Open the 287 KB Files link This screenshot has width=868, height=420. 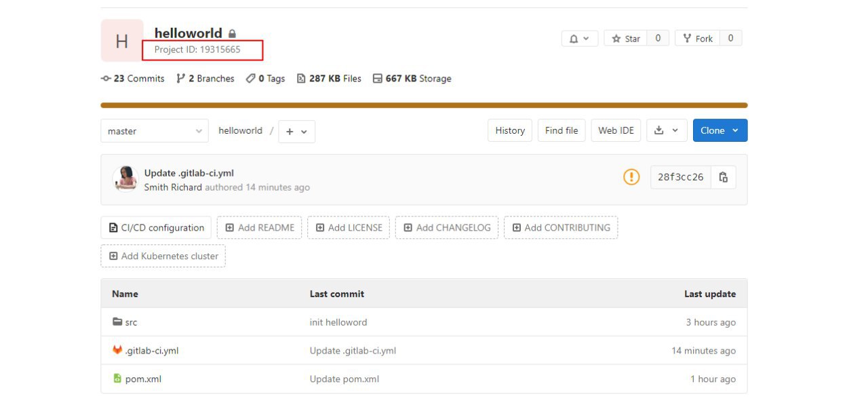tap(329, 79)
